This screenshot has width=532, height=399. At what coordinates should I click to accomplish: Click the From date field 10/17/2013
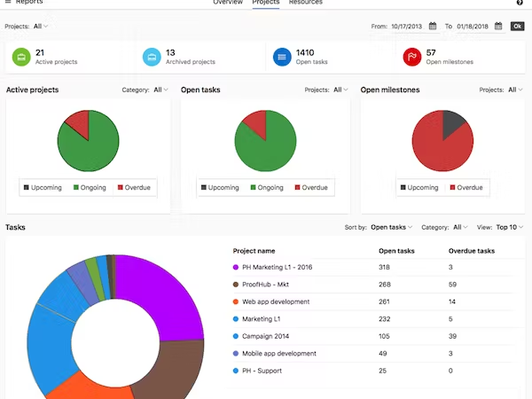[x=406, y=26]
